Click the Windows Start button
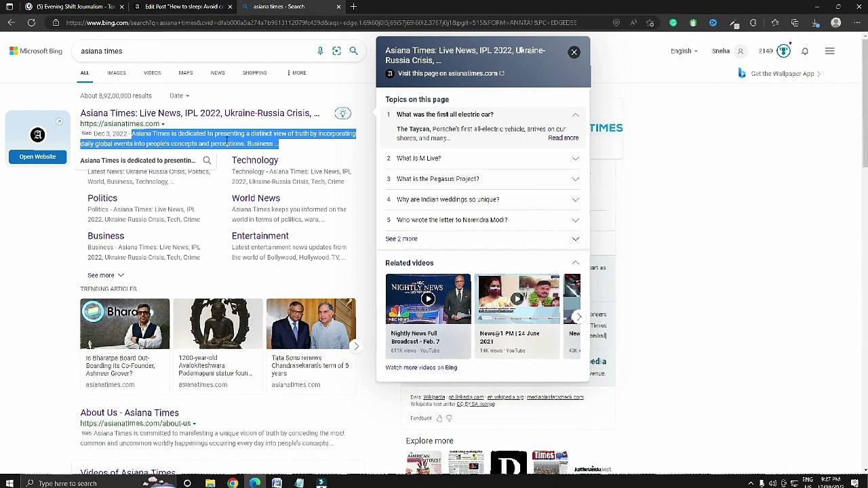 [9, 483]
